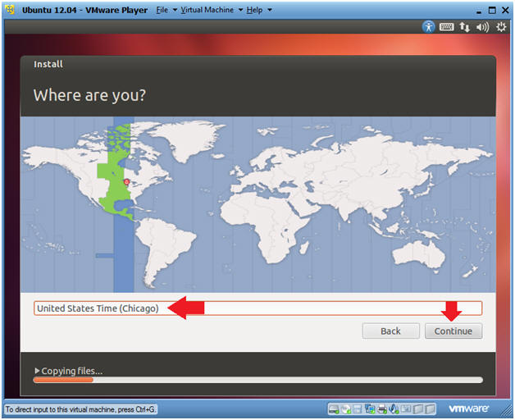Click the Continue button

click(453, 331)
